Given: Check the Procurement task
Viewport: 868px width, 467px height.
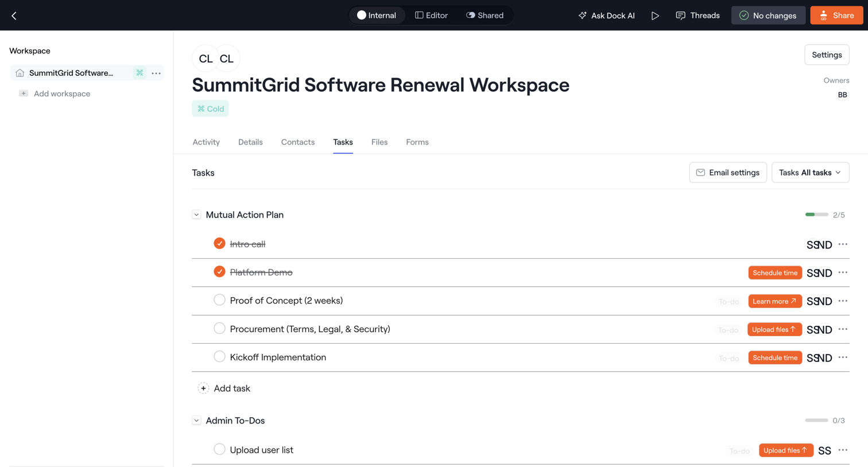Looking at the screenshot, I should [219, 328].
